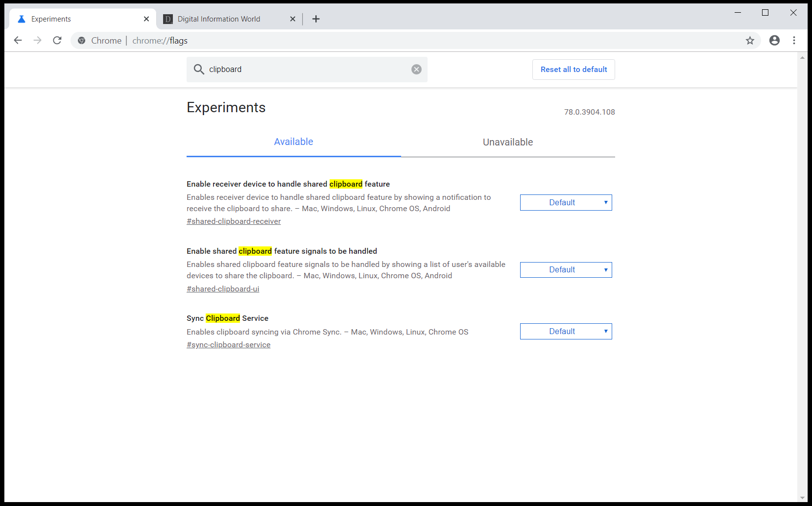The height and width of the screenshot is (506, 812).
Task: Switch to Digital Information World tab
Action: (219, 19)
